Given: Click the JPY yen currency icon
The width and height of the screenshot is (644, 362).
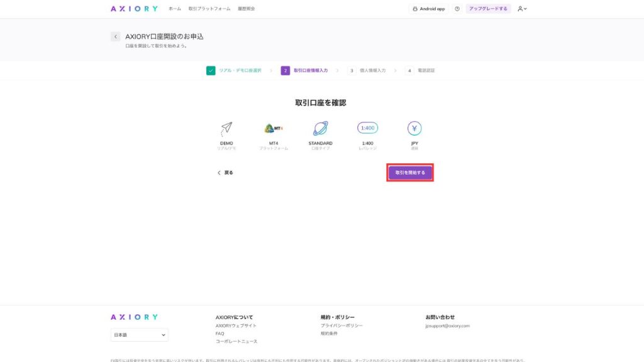Looking at the screenshot, I should click(414, 128).
